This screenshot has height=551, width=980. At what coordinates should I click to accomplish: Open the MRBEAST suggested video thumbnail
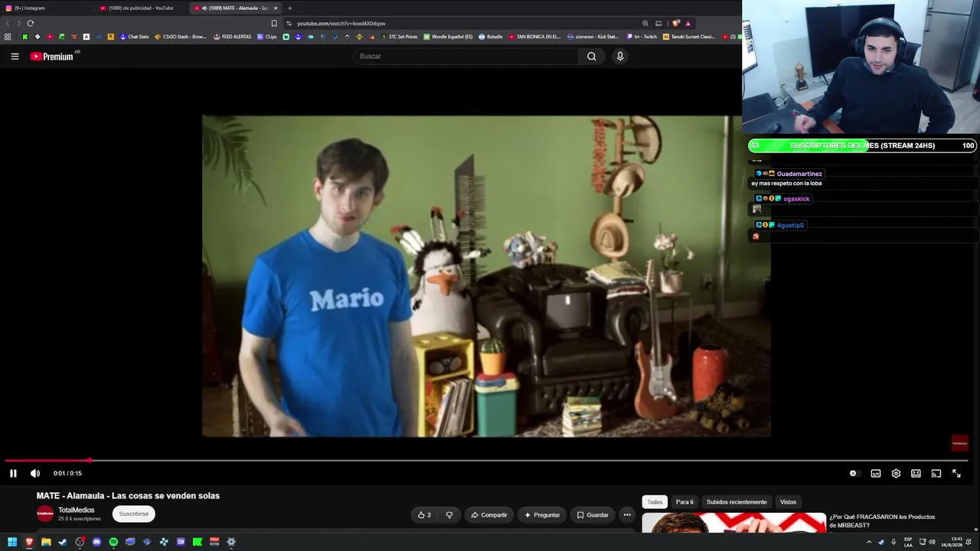click(734, 522)
